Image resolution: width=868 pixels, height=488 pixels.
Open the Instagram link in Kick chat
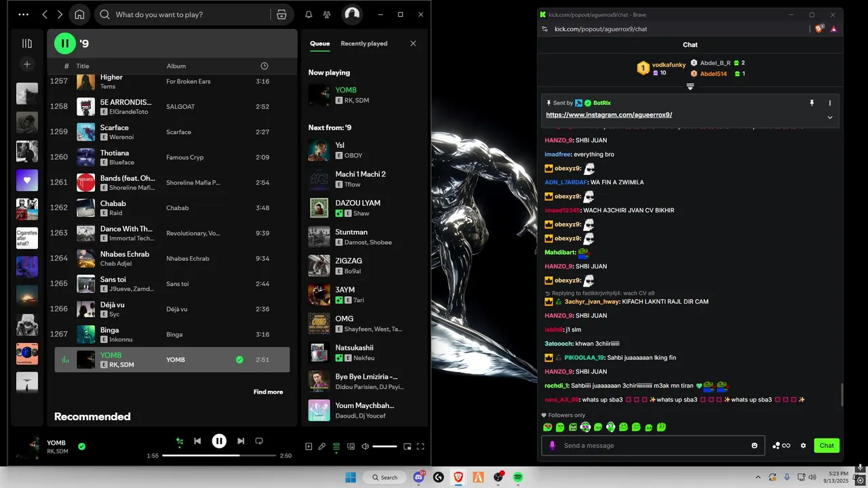609,115
